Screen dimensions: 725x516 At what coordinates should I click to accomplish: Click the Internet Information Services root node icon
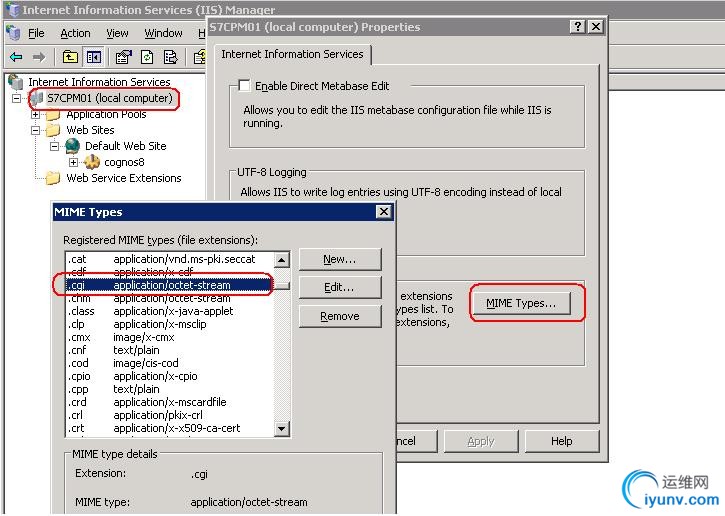click(16, 82)
